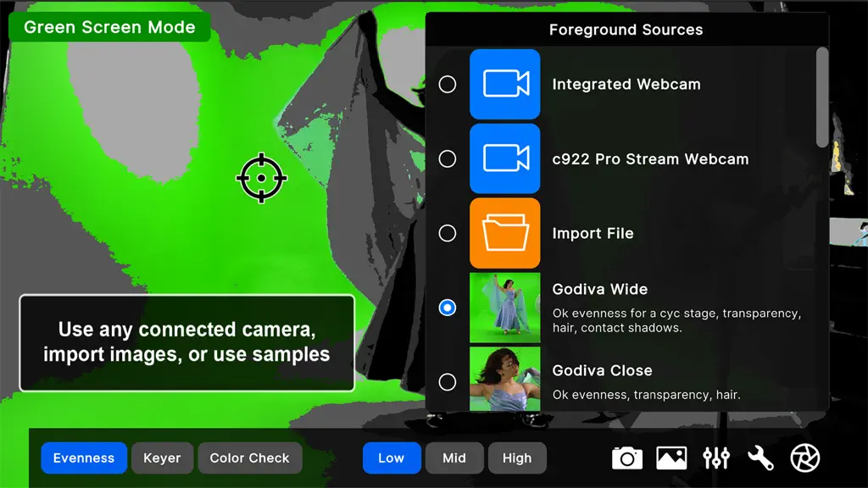Click the crosshair target on the green screen
Screen dimensions: 868x488
261,178
